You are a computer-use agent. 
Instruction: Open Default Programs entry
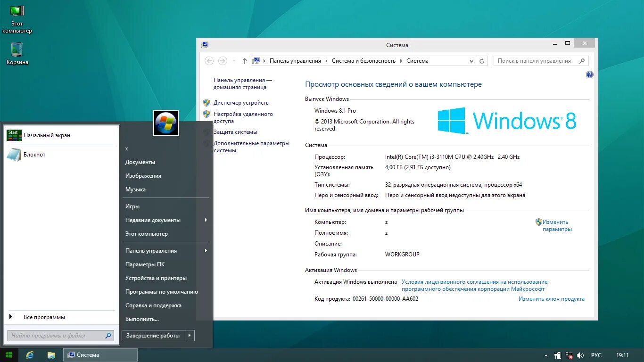pos(162,292)
